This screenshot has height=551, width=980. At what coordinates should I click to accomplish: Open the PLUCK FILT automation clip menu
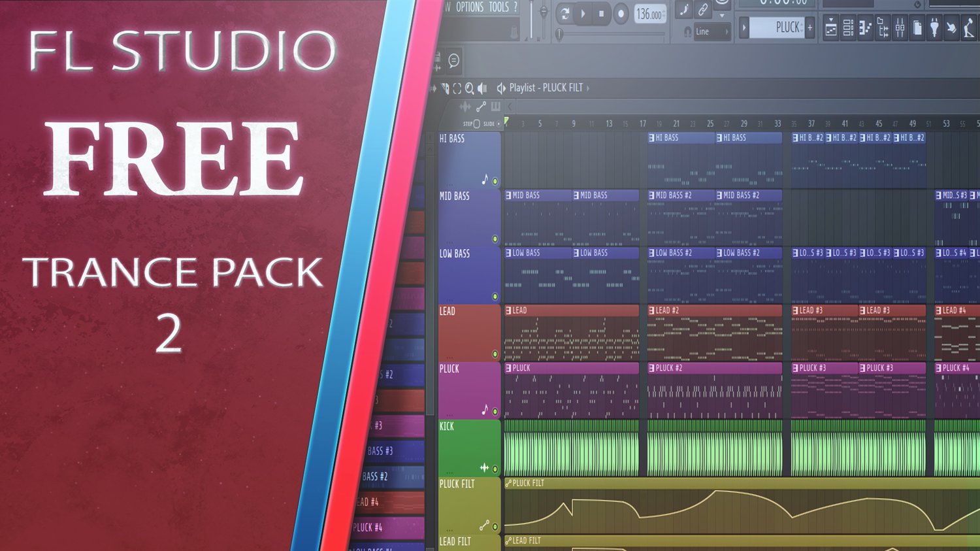tap(508, 484)
